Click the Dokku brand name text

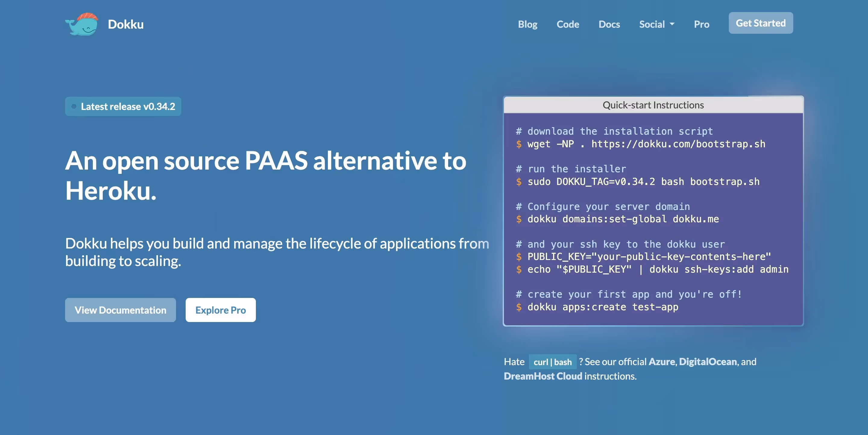pyautogui.click(x=126, y=24)
